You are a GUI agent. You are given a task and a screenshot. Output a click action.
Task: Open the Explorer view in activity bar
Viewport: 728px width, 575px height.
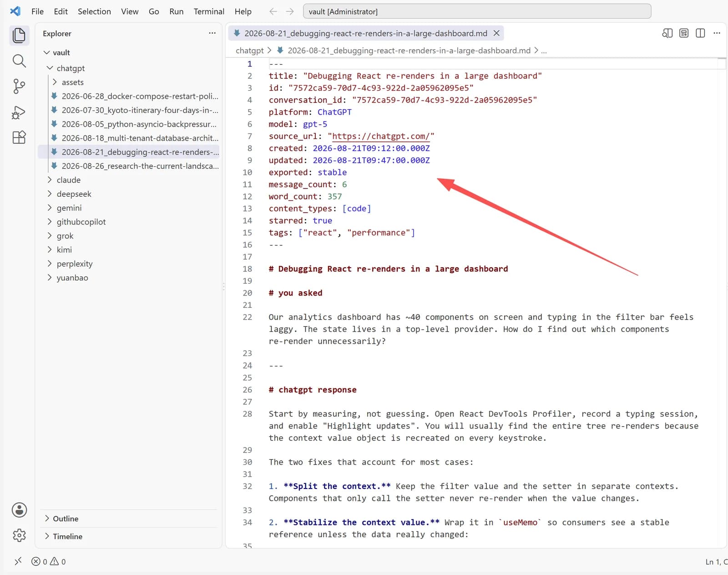point(19,35)
